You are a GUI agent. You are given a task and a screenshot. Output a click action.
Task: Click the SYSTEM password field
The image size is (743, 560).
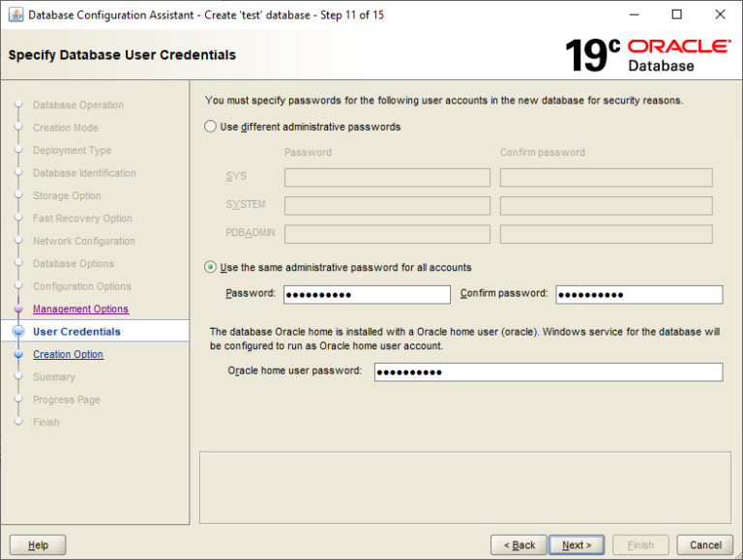point(387,206)
